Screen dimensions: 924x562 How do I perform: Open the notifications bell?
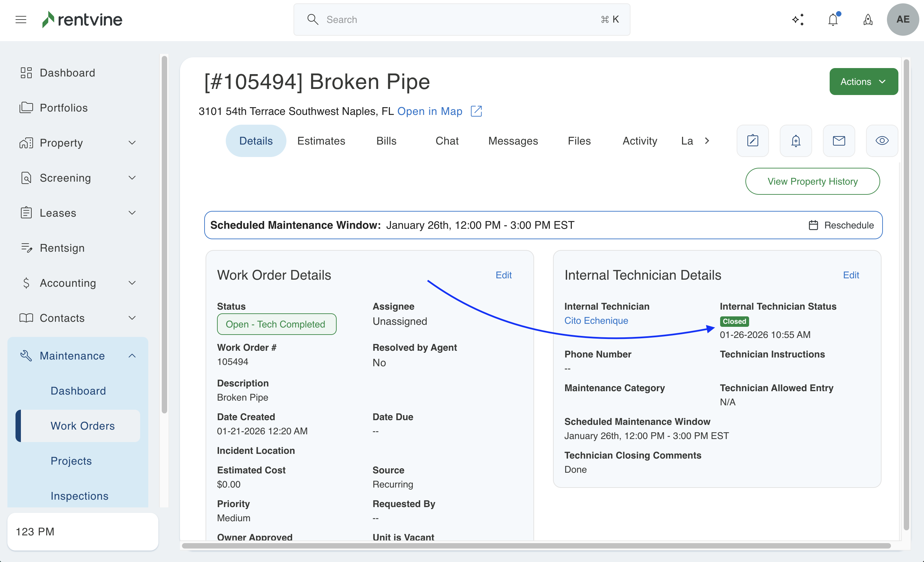(833, 20)
